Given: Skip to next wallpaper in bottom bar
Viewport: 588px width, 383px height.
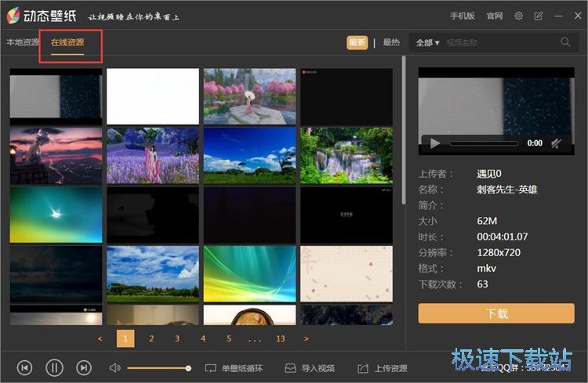Looking at the screenshot, I should click(84, 367).
